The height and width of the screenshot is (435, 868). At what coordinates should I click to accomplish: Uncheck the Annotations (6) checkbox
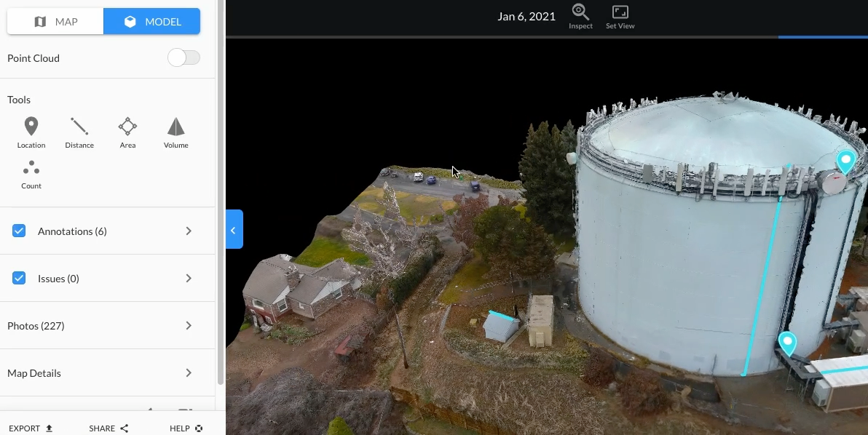click(x=19, y=231)
